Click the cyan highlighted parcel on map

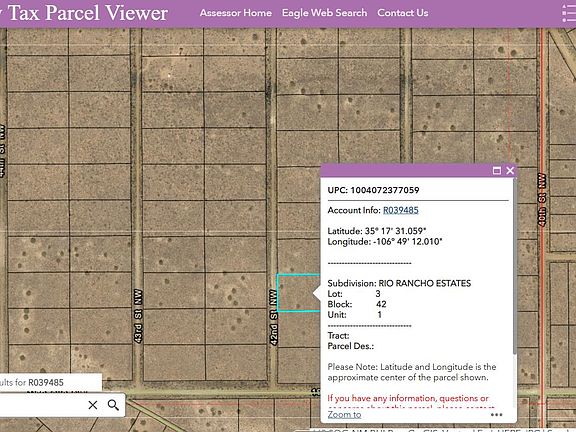pos(298,293)
